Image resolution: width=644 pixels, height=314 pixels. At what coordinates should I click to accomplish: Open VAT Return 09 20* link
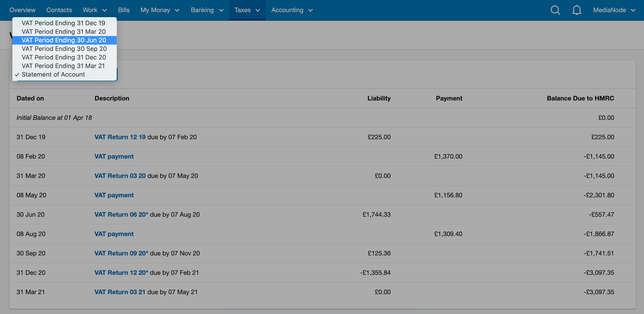(x=121, y=253)
